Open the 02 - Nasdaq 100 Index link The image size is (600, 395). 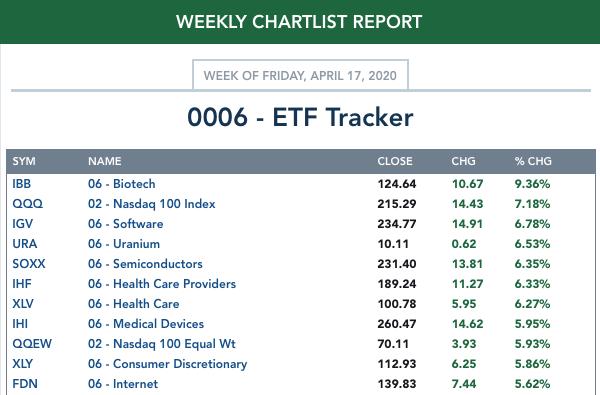coord(152,204)
